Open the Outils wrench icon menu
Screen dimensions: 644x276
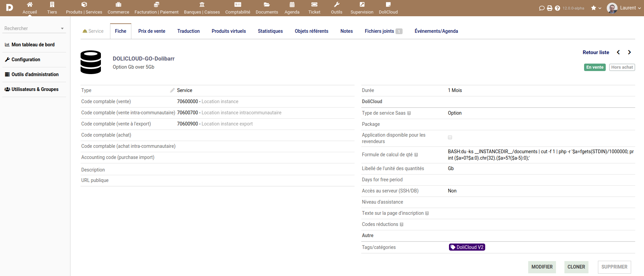coord(337,4)
